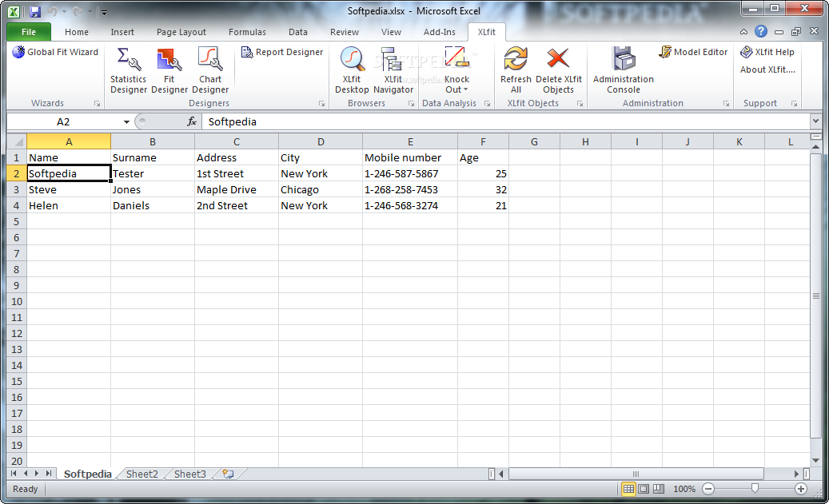Screen dimensions: 829x504
Task: Click the horizontal scrollbar right arrow
Action: coord(796,474)
